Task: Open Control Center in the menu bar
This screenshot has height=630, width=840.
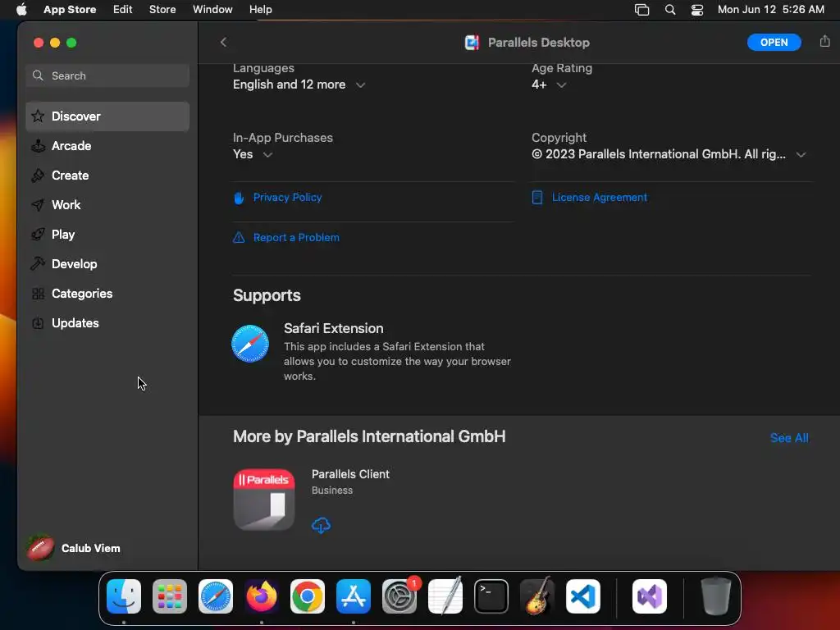Action: (x=697, y=10)
